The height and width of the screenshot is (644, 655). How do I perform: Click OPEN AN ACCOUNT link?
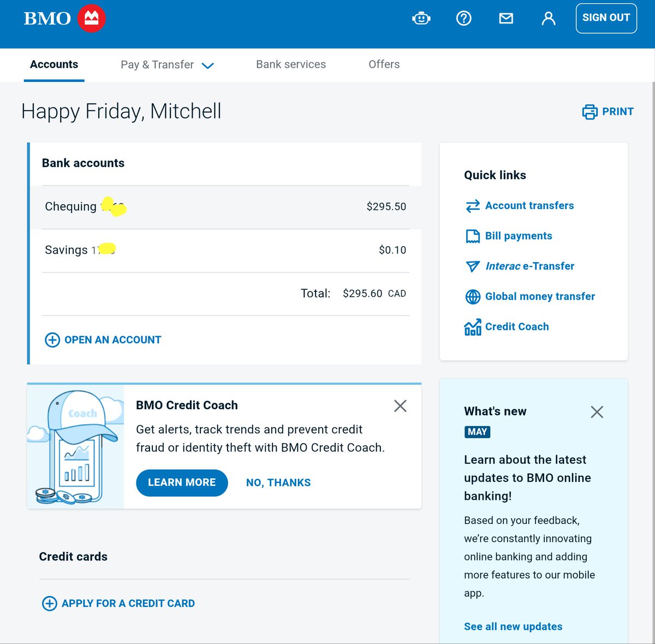[x=112, y=340]
